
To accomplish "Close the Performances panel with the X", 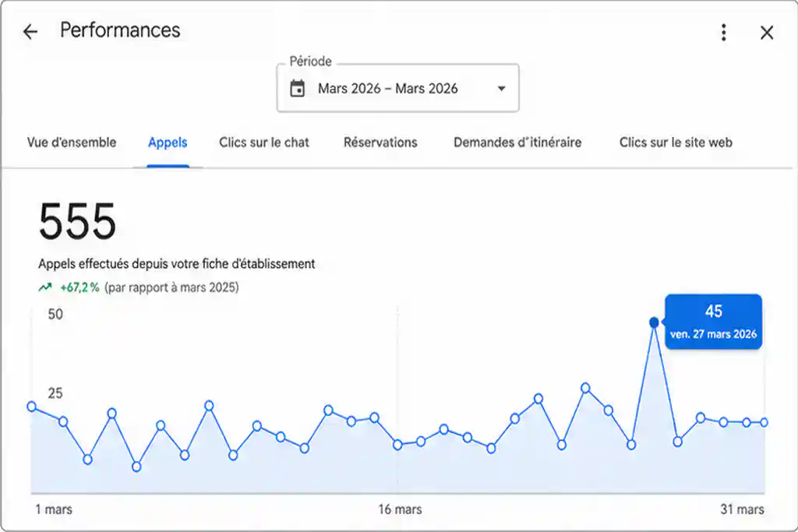I will point(767,33).
